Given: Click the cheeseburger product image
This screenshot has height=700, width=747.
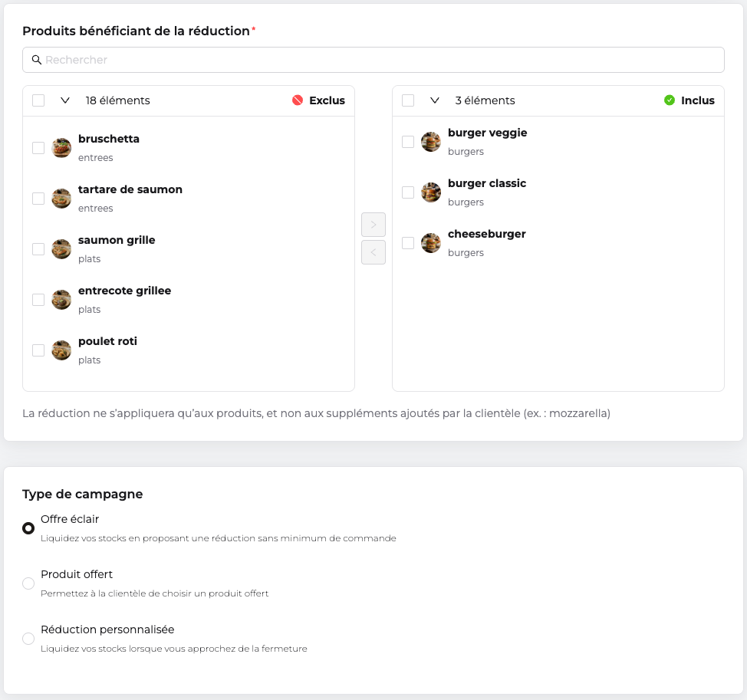Looking at the screenshot, I should (x=431, y=243).
